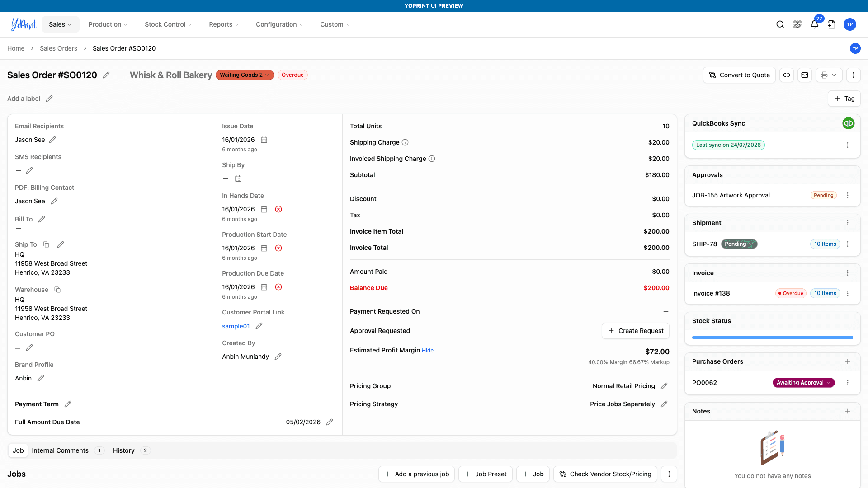Screen dimensions: 868x488
Task: Open the Reports menu
Action: point(224,24)
